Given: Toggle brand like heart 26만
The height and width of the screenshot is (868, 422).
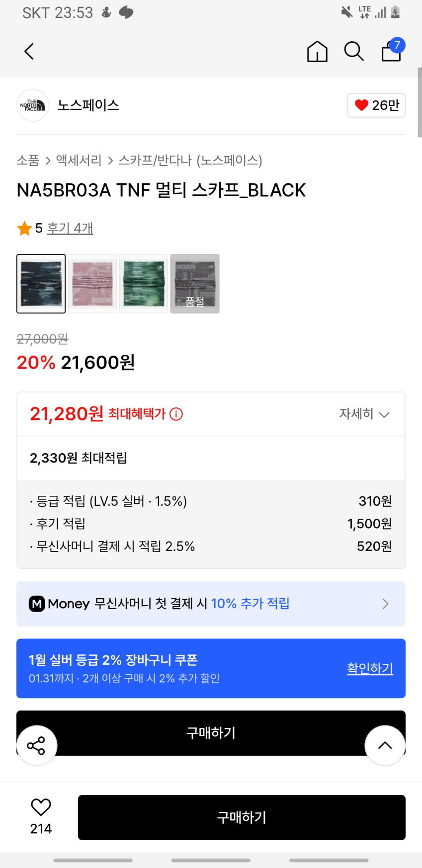Looking at the screenshot, I should [376, 105].
